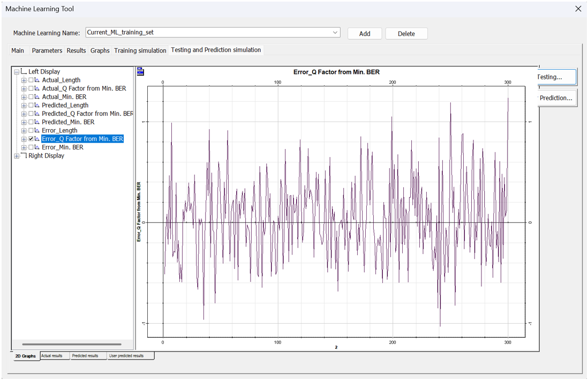Screen dimensions: 588x380
Task: Expand the Right Display tree node
Action: (x=17, y=156)
